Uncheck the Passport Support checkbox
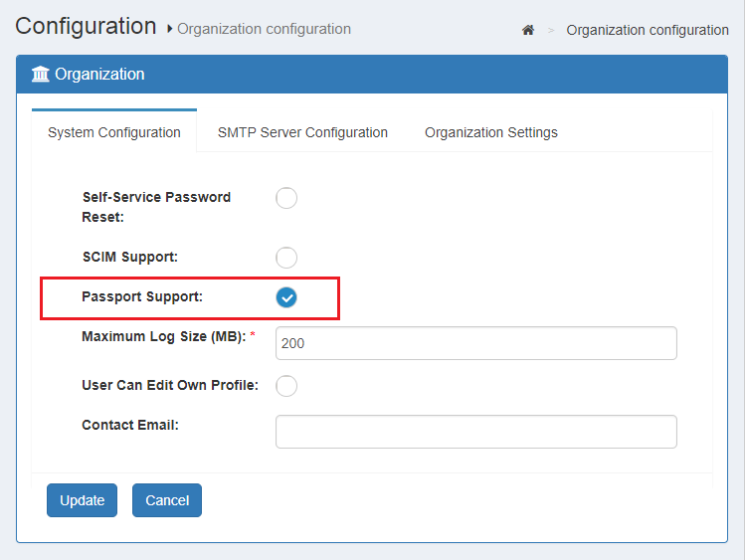This screenshot has width=745, height=560. 286,297
